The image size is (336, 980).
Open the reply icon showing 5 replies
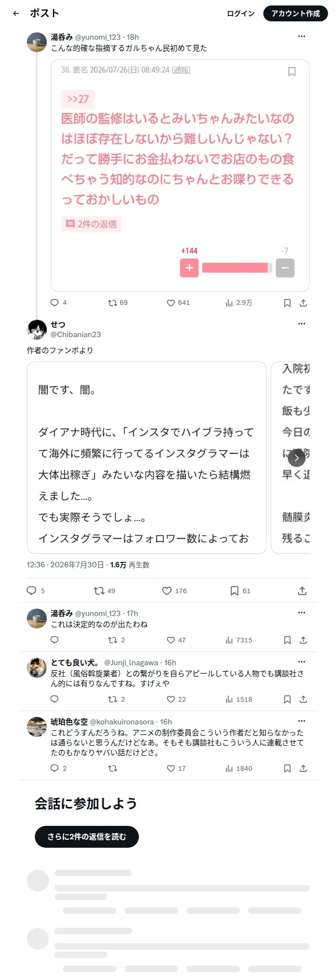36,591
